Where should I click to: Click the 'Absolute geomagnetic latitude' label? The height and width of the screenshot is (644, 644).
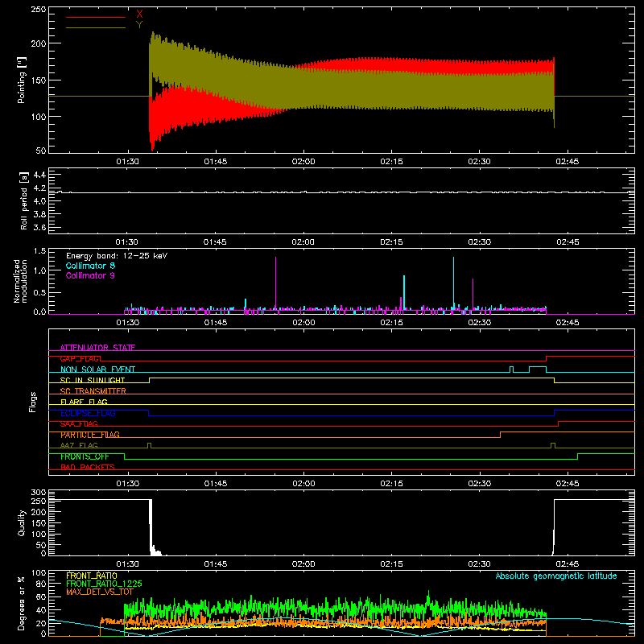point(556,576)
